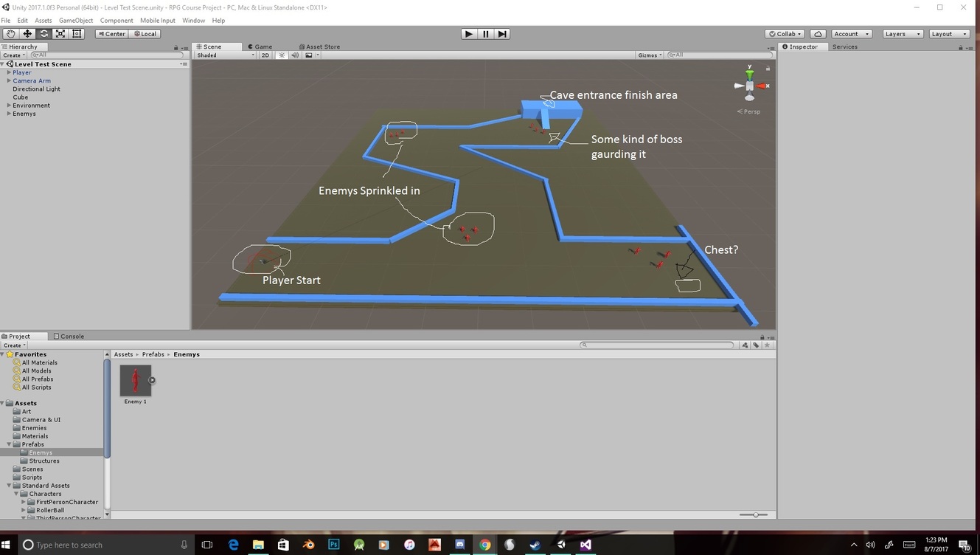The image size is (980, 555).
Task: Switch to the Asset Store tab
Action: pyautogui.click(x=319, y=46)
